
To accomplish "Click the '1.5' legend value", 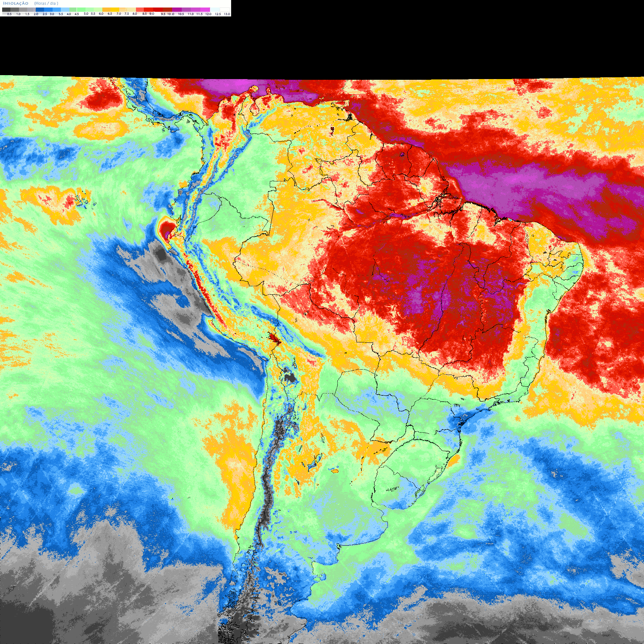I will (27, 14).
